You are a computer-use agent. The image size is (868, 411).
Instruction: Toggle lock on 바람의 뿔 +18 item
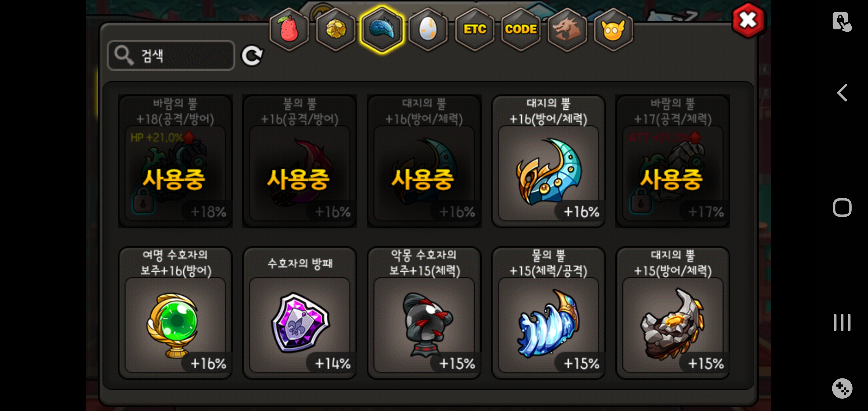coord(143,201)
